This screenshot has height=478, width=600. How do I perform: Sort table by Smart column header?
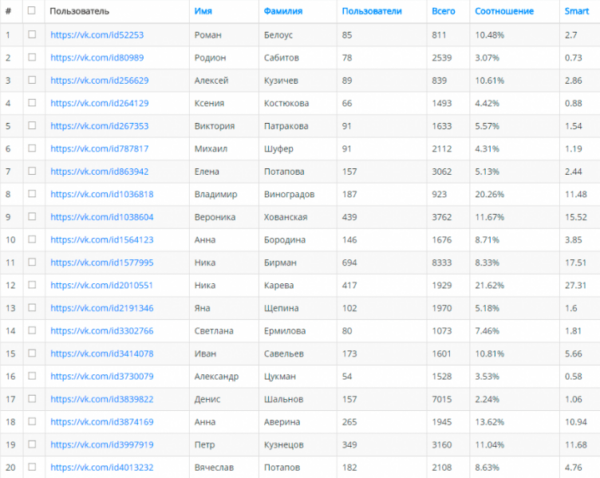pos(577,11)
